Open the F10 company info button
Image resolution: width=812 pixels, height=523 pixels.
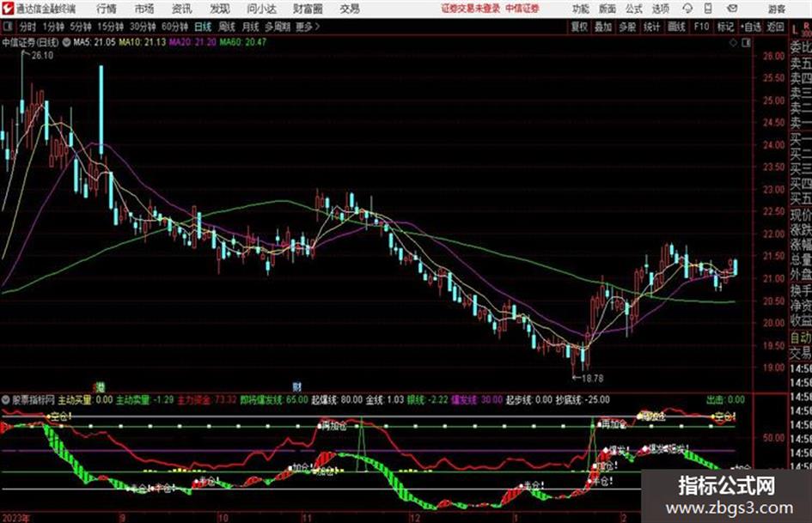(x=701, y=27)
